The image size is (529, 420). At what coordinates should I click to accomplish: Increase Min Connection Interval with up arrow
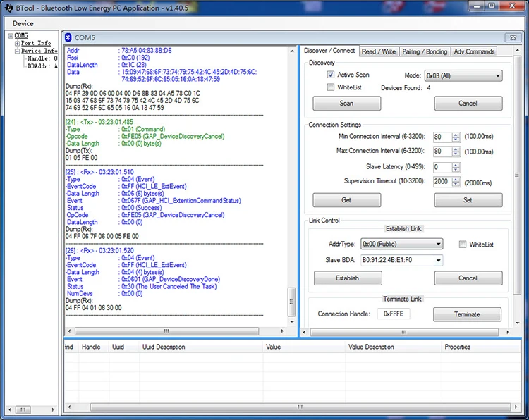pos(456,135)
